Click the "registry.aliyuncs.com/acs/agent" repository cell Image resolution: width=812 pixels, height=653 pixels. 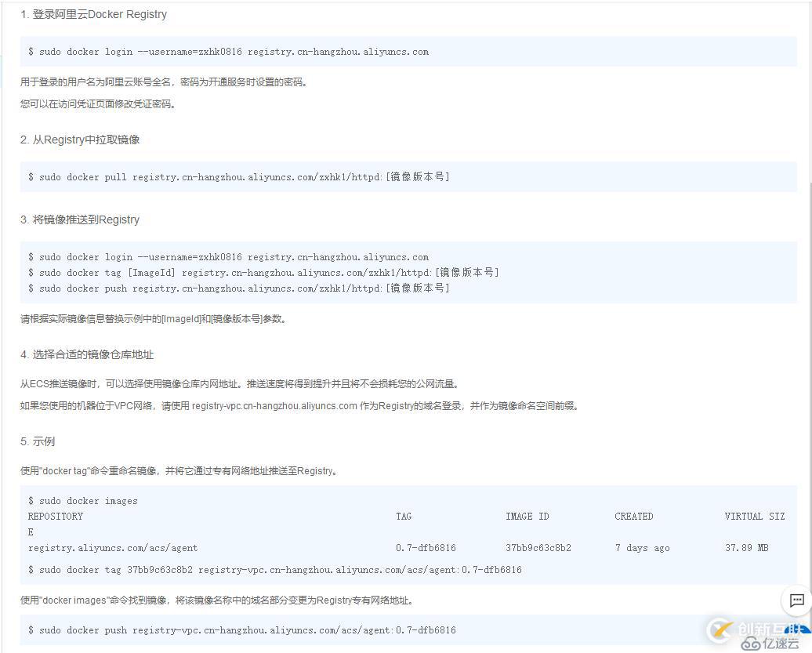pos(113,548)
